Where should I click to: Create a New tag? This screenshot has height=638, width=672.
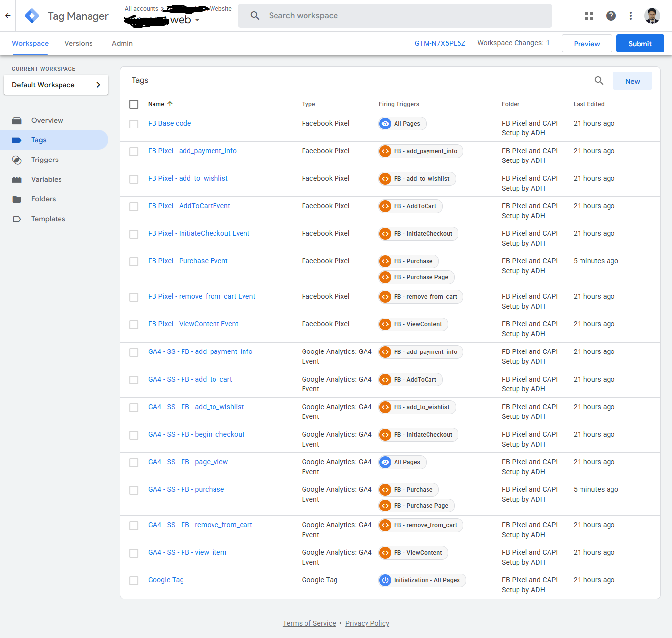[x=633, y=81]
